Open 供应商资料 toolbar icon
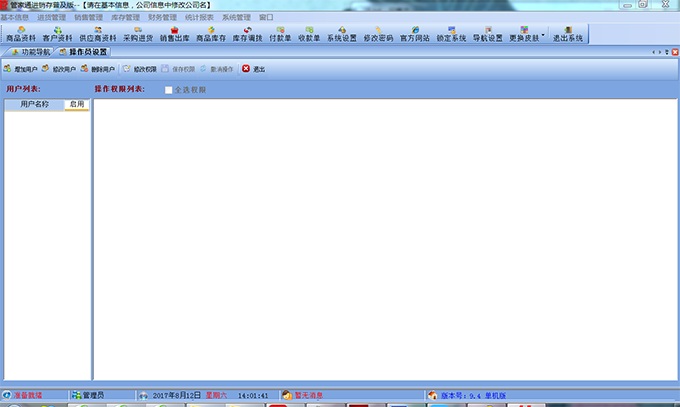680x407 pixels. tap(98, 34)
